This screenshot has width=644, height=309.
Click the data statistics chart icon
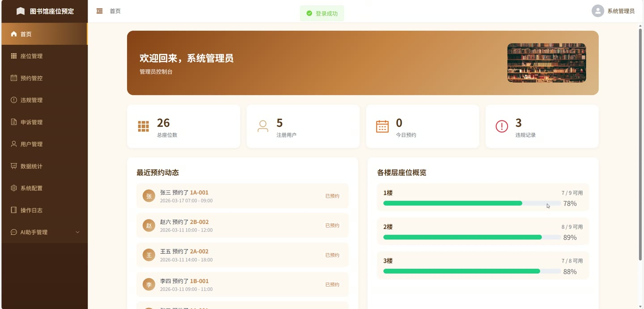pyautogui.click(x=14, y=166)
